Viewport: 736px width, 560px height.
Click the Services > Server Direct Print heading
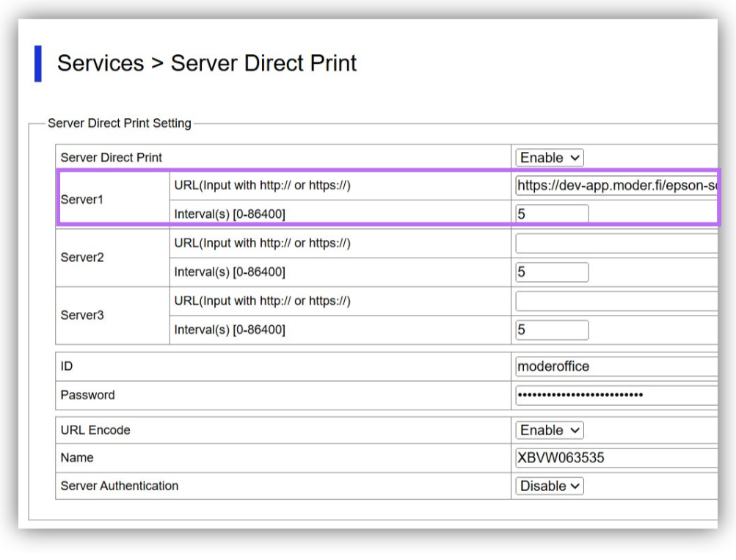click(x=206, y=63)
